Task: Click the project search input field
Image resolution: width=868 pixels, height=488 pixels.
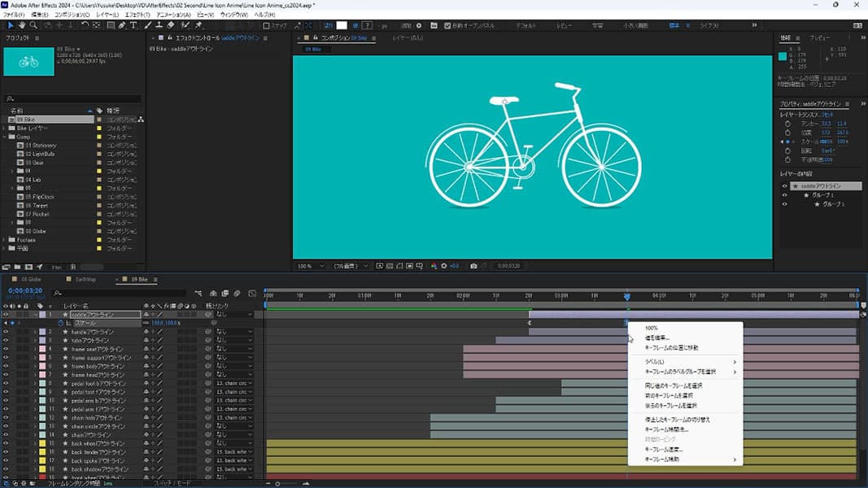Action: 72,99
